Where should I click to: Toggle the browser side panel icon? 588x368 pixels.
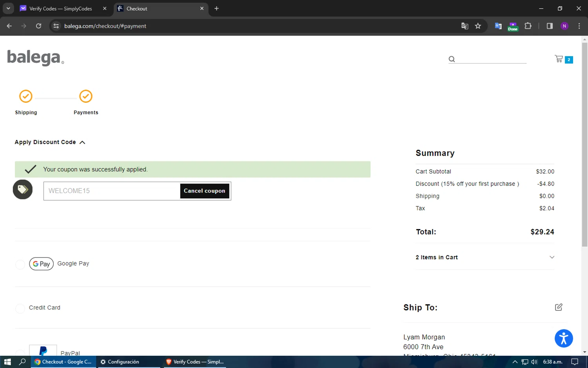pyautogui.click(x=550, y=26)
